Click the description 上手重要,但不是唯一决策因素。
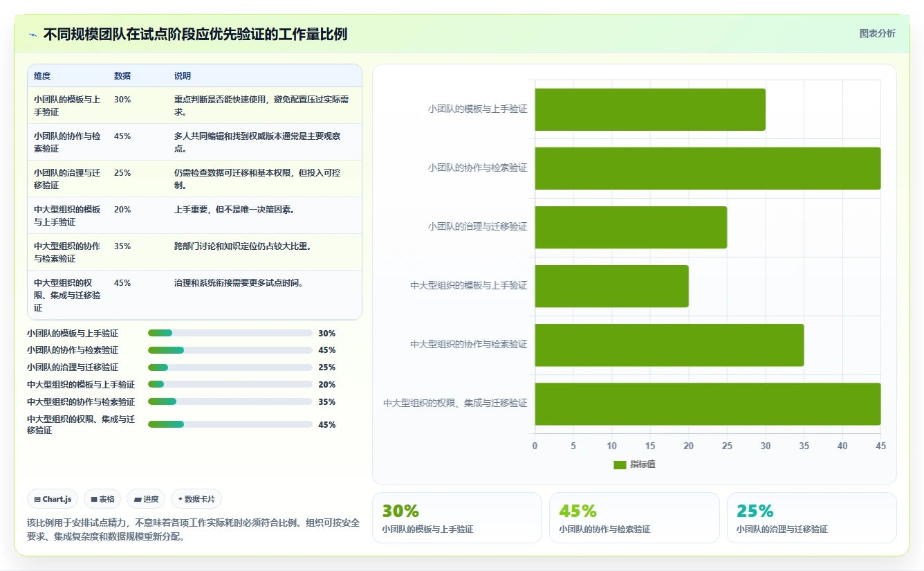This screenshot has width=924, height=571. (x=234, y=210)
